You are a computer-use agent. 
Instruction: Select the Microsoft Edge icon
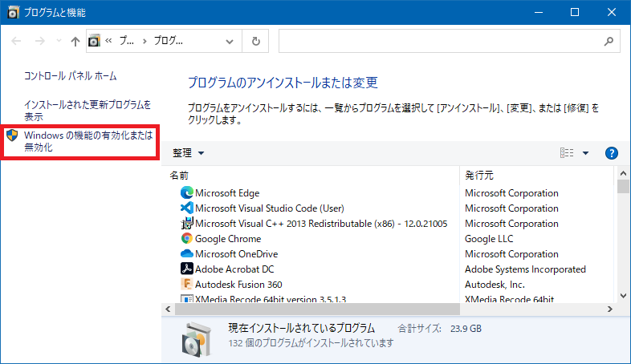[187, 193]
